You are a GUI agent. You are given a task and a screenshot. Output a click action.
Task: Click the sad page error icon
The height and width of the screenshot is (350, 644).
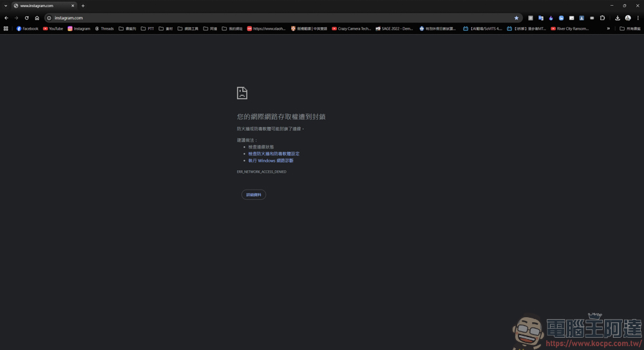click(x=242, y=93)
